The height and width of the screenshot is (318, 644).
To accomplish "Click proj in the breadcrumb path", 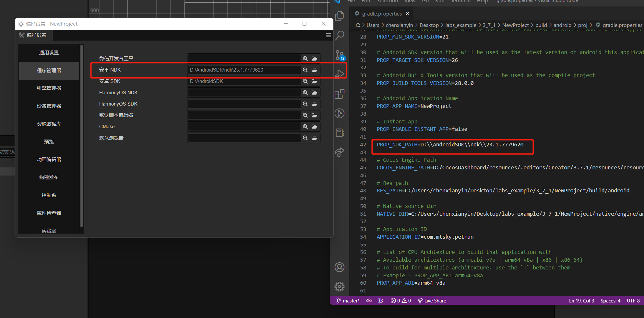I will click(583, 25).
